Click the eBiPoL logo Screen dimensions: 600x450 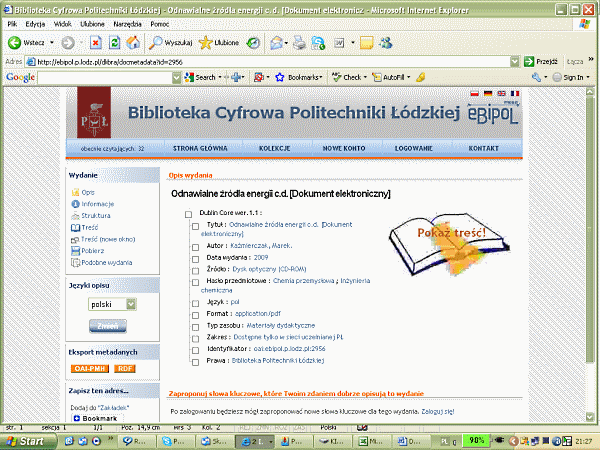click(x=493, y=113)
